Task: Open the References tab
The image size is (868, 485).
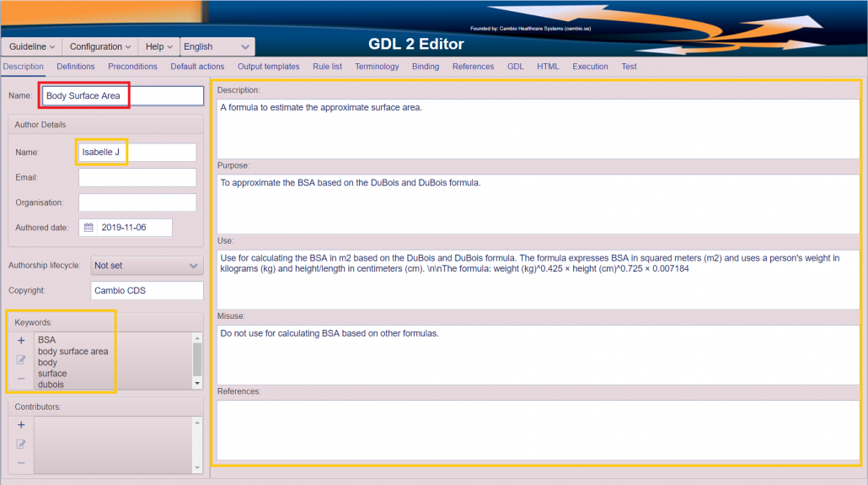Action: [x=473, y=67]
